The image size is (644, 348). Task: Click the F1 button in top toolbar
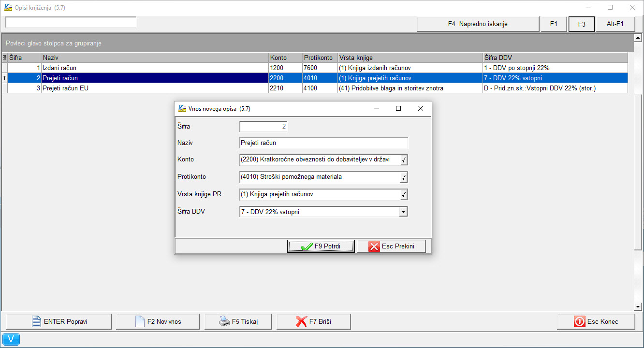point(554,24)
